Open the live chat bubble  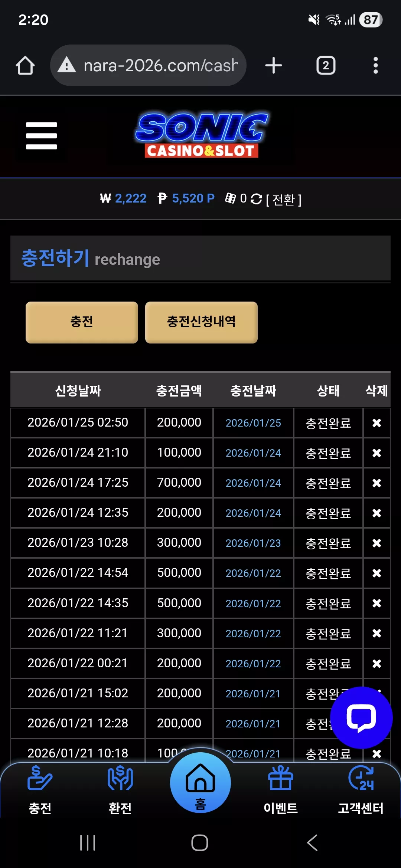[x=361, y=718]
